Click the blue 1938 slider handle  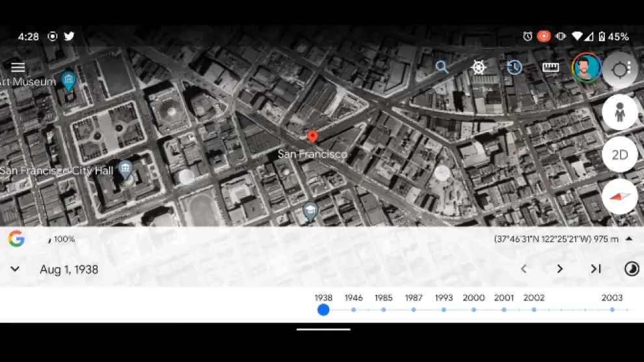[323, 310]
